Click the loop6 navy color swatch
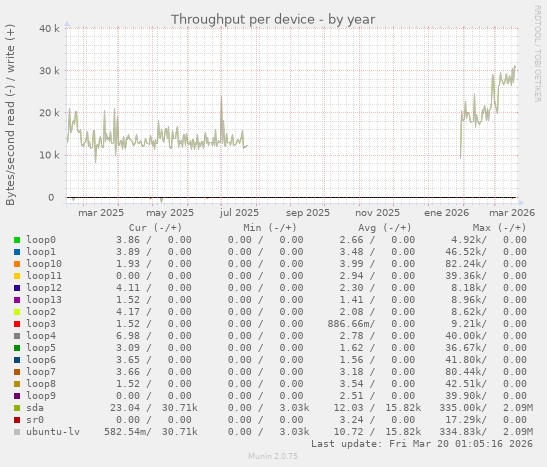Screen dimensions: 547x467 click(17, 360)
